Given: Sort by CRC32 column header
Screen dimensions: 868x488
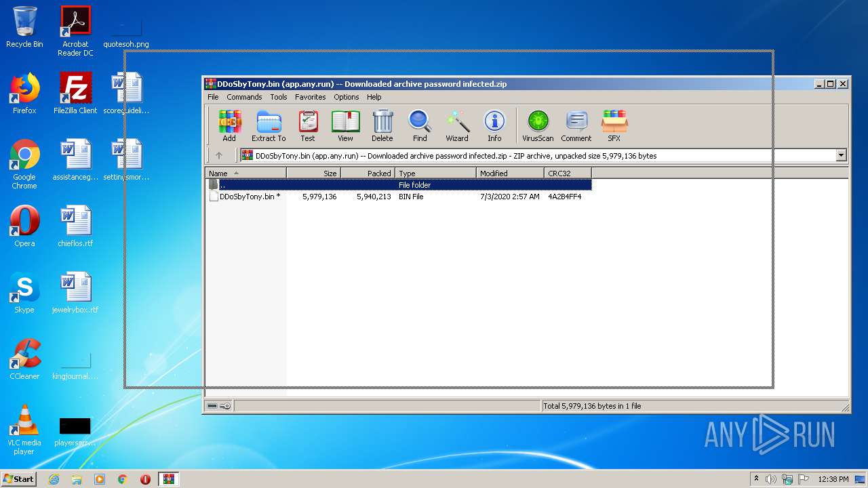Looking at the screenshot, I should (x=568, y=174).
